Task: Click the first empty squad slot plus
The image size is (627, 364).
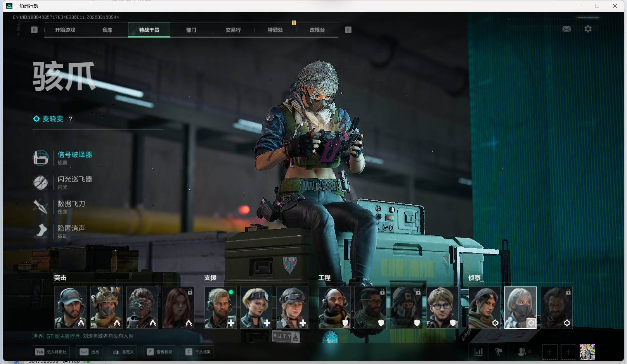Action: (x=549, y=352)
